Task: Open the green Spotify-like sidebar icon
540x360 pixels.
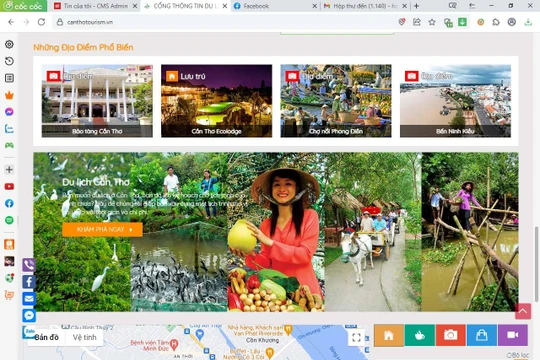Action: [x=9, y=220]
